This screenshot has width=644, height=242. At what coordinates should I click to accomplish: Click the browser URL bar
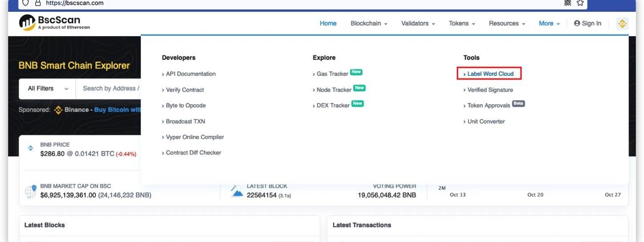coord(303,3)
